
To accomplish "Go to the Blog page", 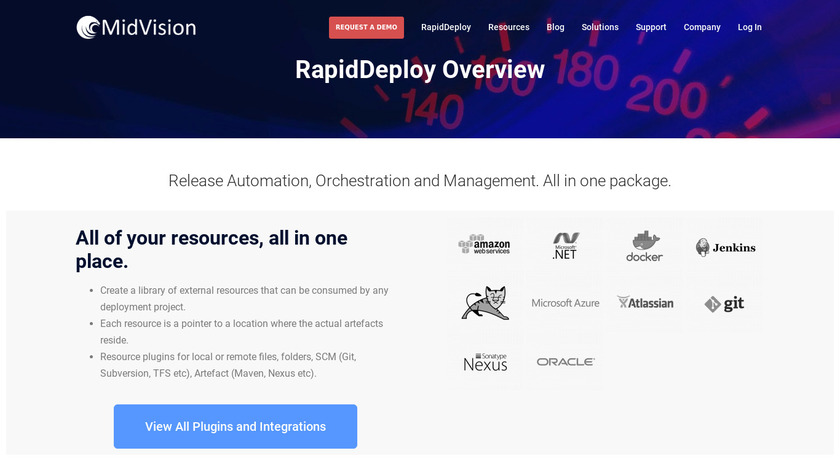I will coord(555,28).
